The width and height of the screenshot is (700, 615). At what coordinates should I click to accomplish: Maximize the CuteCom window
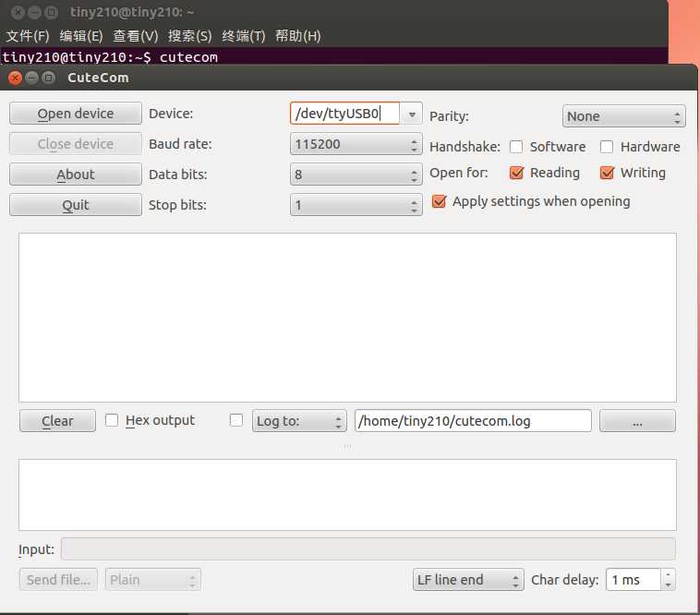pos(48,78)
